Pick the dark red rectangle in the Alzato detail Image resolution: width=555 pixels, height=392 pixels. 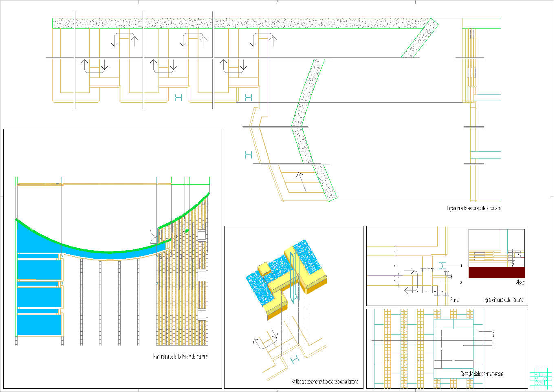496,273
